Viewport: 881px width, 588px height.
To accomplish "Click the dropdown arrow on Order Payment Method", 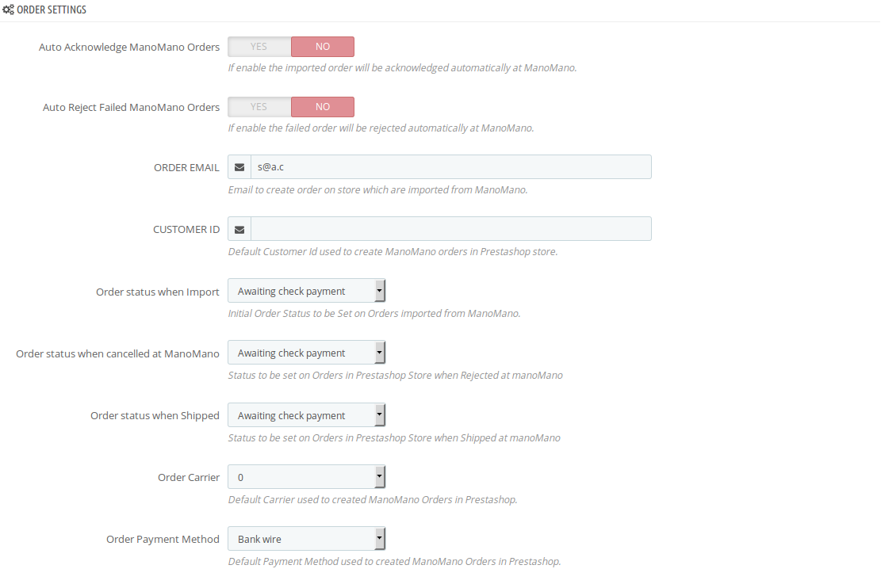I will (x=381, y=538).
